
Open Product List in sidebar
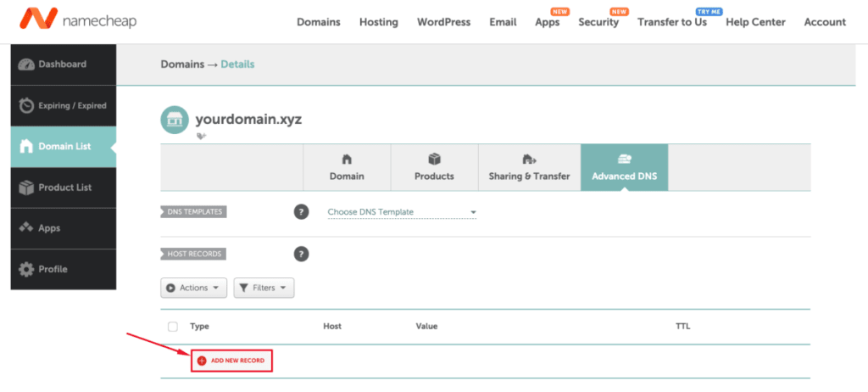click(63, 188)
